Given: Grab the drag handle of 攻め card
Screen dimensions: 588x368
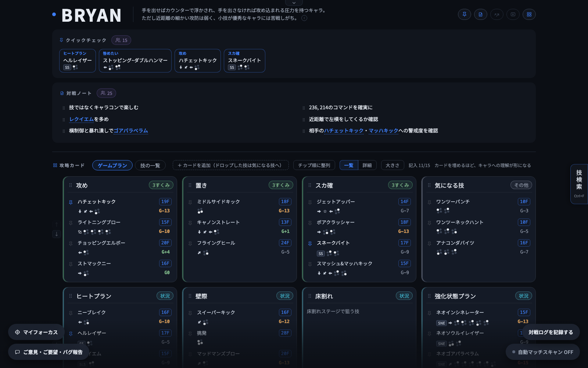Looking at the screenshot, I should (71, 185).
